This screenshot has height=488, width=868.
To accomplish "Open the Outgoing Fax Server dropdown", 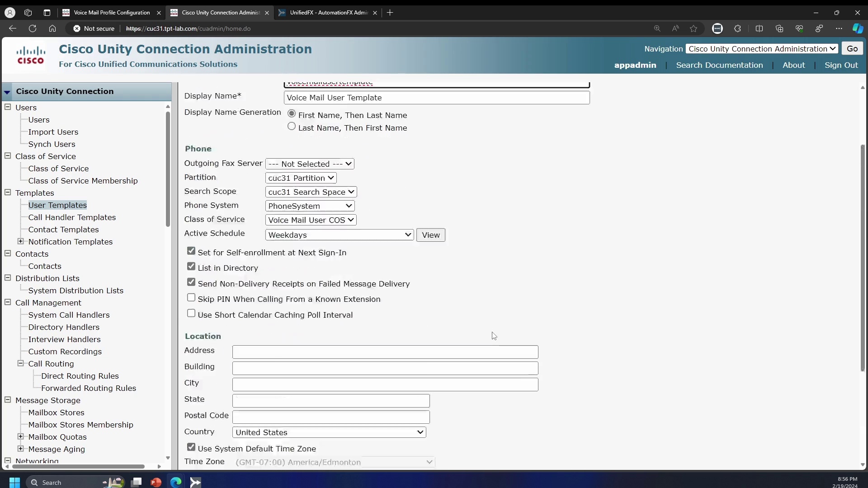I will pos(310,164).
